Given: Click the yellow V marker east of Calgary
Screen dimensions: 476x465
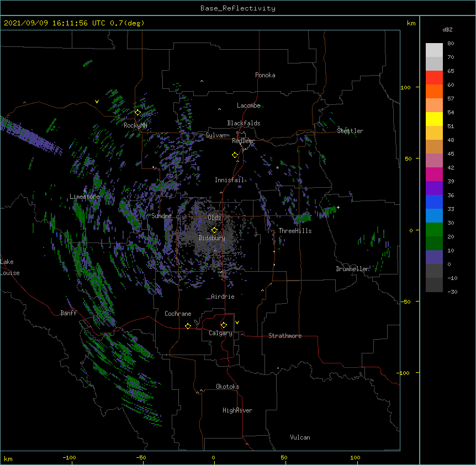Looking at the screenshot, I should 237,323.
